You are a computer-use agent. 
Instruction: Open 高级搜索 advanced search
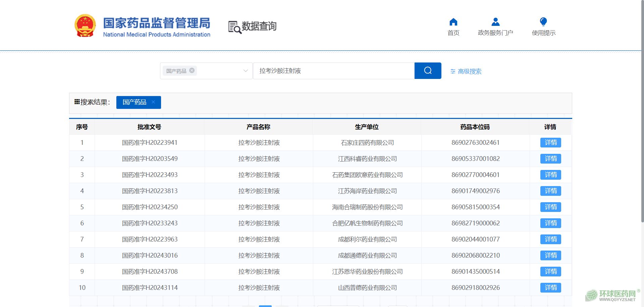click(466, 71)
